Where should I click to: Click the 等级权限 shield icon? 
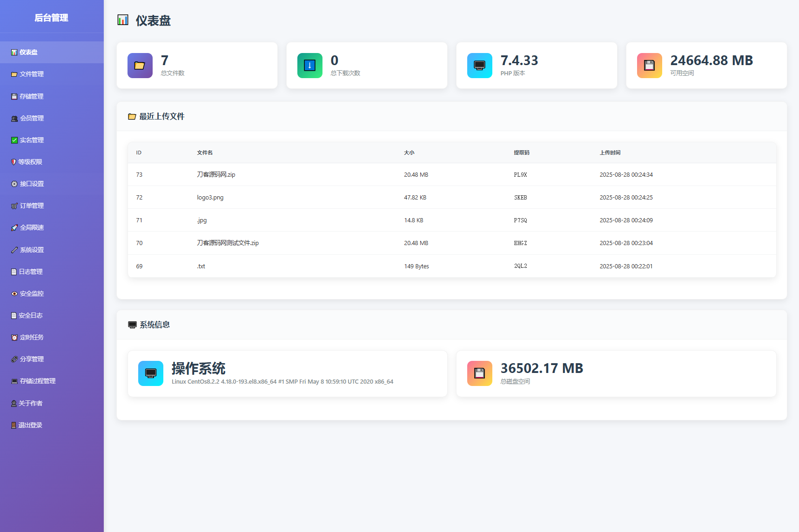[x=13, y=161]
